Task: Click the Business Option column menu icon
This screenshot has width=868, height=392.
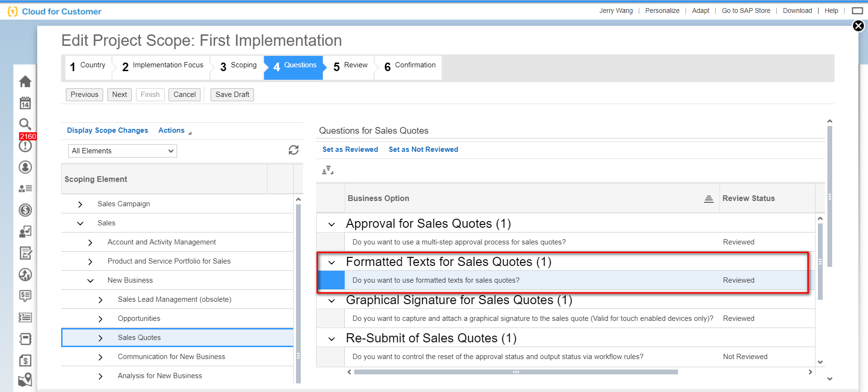Action: pyautogui.click(x=709, y=199)
